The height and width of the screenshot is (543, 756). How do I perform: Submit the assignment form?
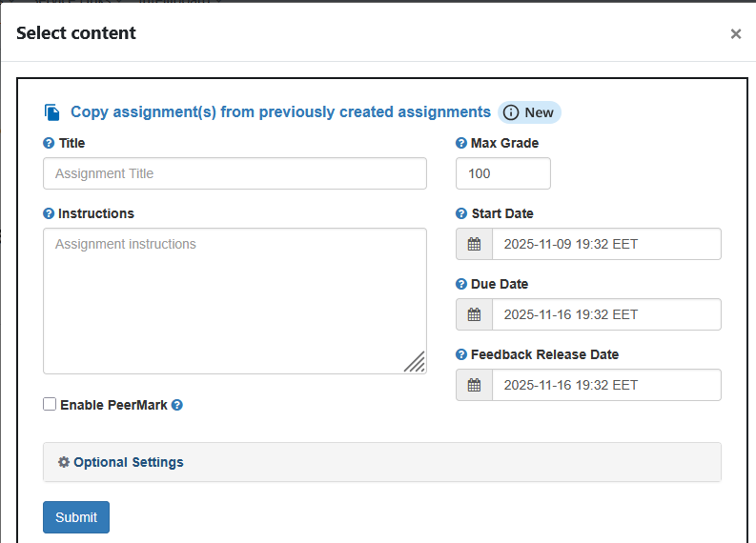[x=76, y=517]
